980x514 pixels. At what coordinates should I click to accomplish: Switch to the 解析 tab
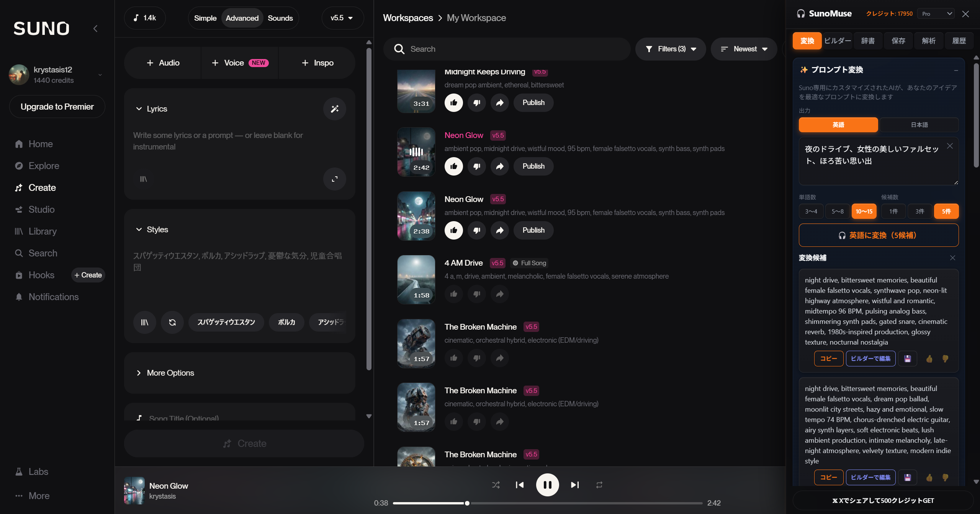tap(929, 41)
